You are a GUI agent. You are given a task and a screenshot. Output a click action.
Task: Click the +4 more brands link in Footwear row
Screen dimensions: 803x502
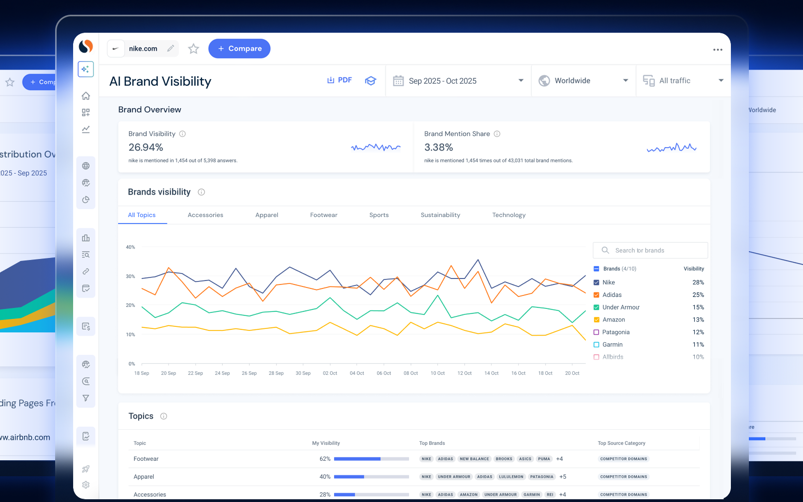click(x=560, y=459)
